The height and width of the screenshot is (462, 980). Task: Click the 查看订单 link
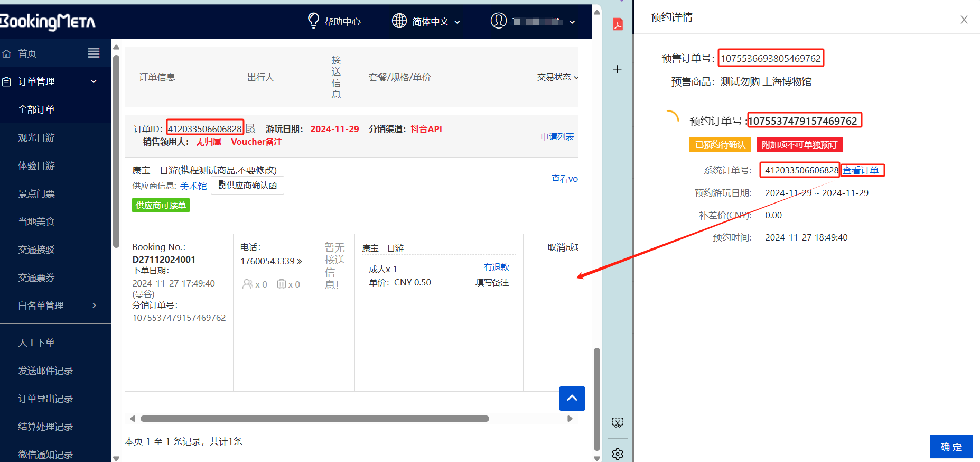click(x=861, y=170)
